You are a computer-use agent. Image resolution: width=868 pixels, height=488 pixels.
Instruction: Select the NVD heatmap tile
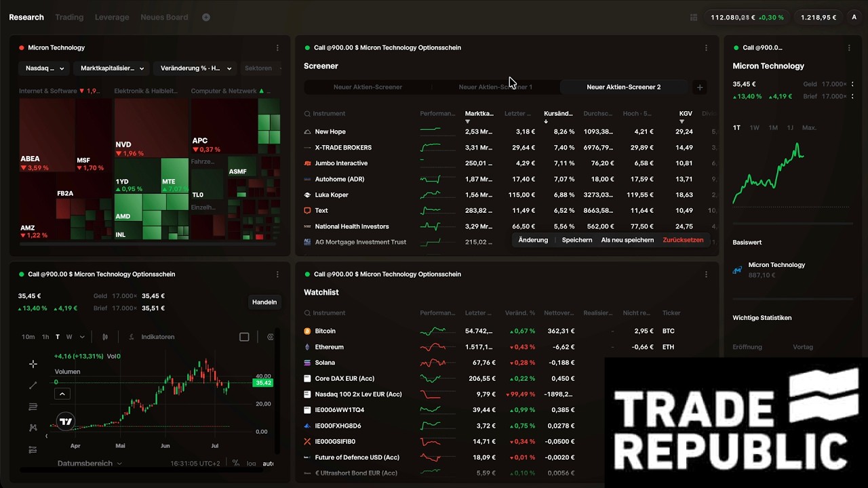coord(152,129)
